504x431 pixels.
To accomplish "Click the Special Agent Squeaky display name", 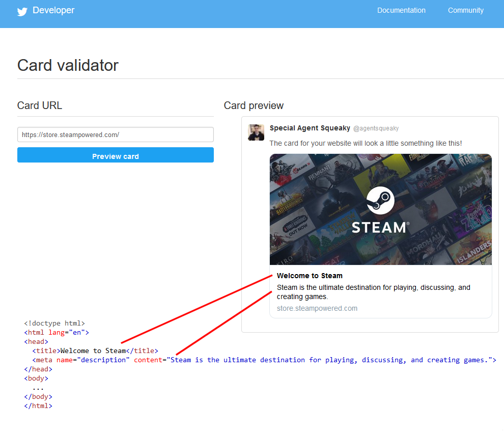I will 310,128.
